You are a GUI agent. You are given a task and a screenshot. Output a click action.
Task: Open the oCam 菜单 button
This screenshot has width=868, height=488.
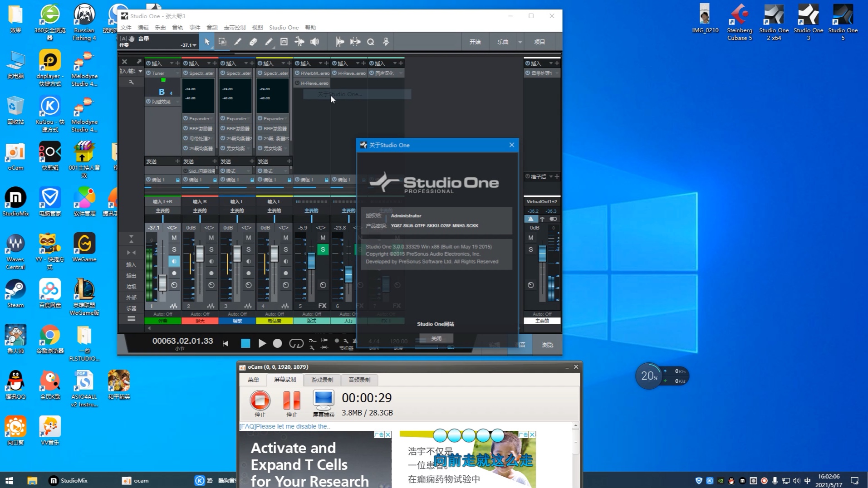[253, 380]
